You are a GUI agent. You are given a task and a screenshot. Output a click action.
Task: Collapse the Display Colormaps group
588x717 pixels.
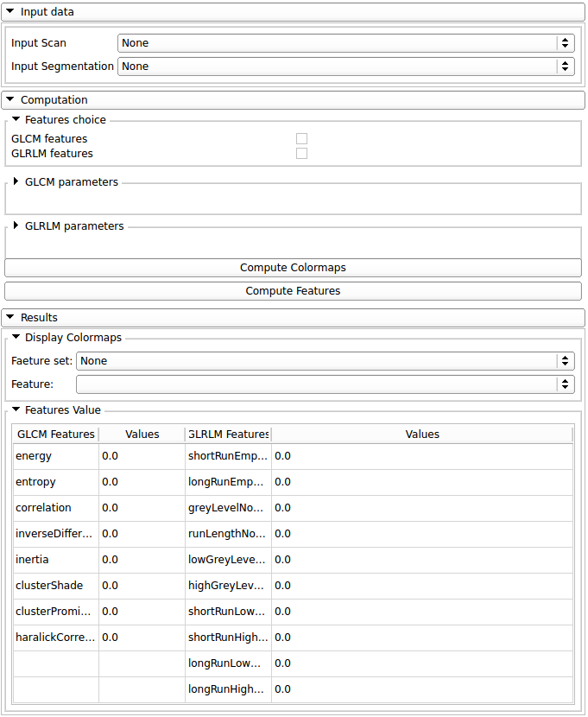16,338
